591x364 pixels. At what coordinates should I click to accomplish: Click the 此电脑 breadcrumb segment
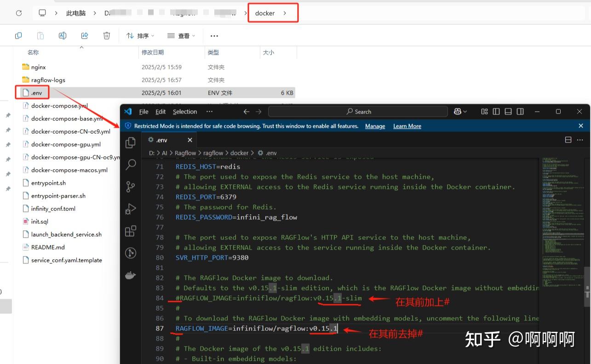coord(76,13)
